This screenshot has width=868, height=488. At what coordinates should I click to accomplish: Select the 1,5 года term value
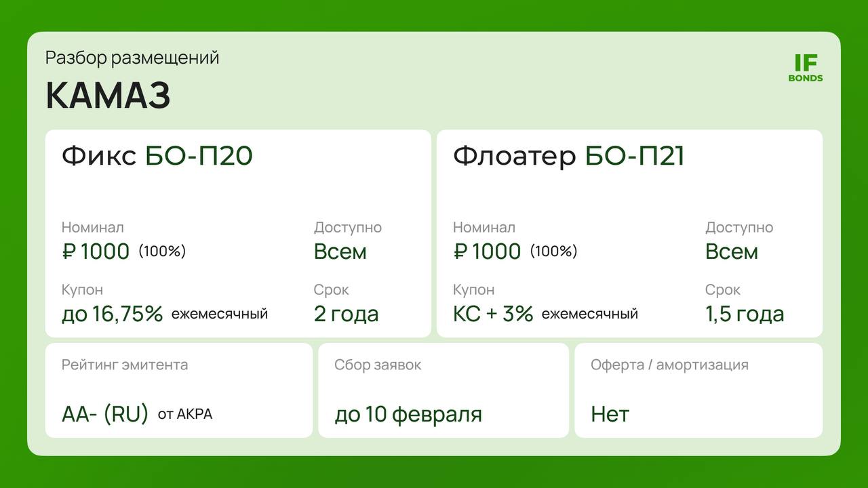point(745,314)
